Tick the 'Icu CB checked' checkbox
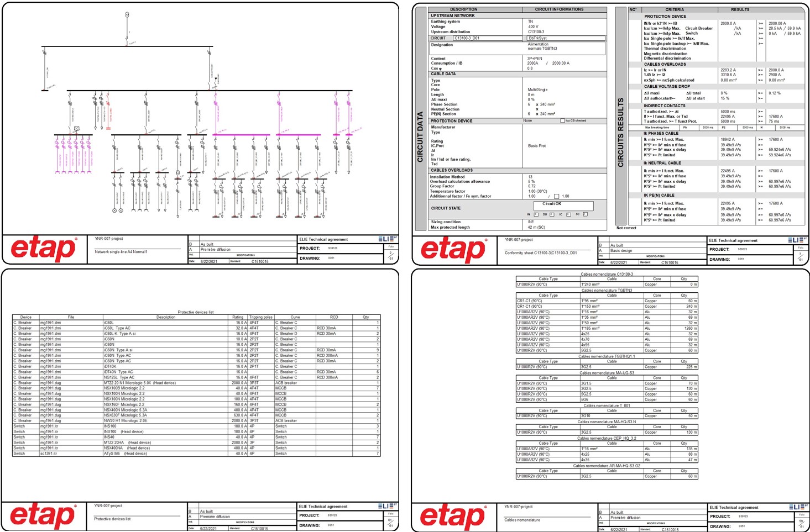 click(562, 120)
